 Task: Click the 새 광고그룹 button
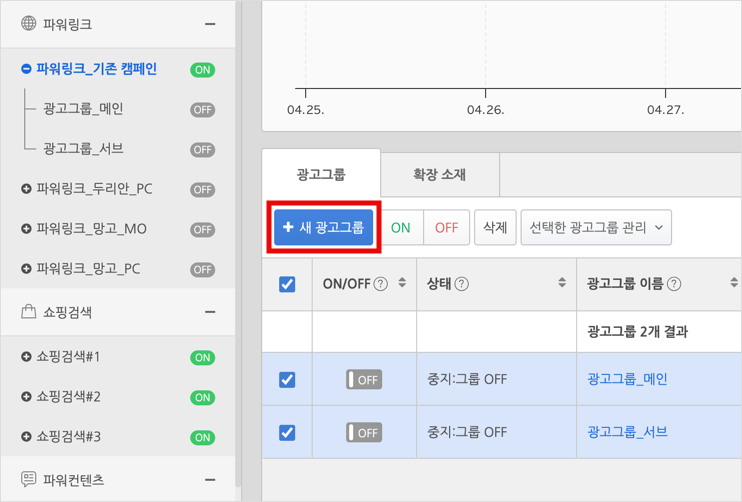pyautogui.click(x=324, y=228)
